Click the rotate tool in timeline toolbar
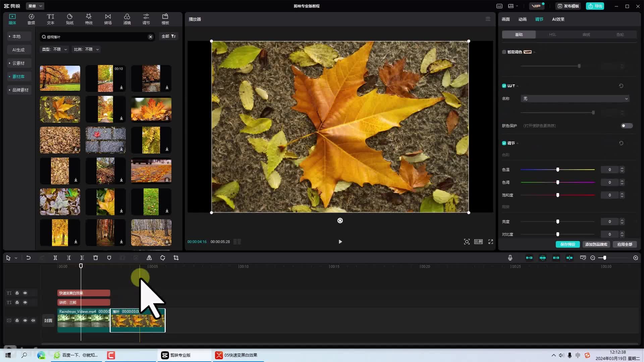Image resolution: width=644 pixels, height=362 pixels. point(163,258)
